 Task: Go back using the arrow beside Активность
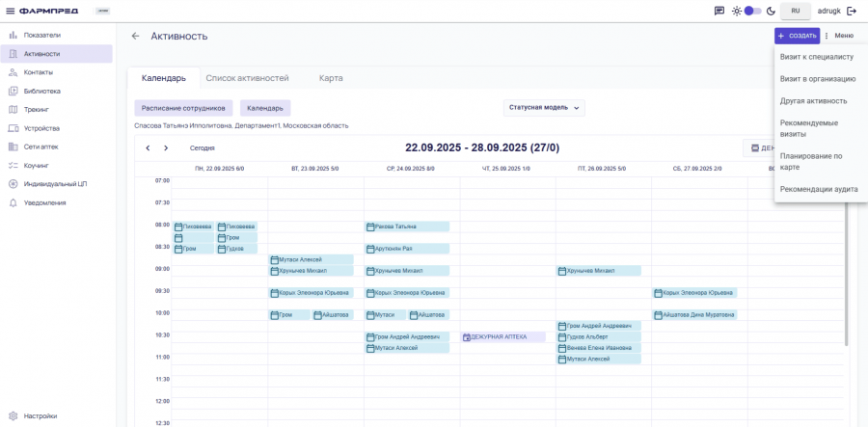click(x=135, y=36)
